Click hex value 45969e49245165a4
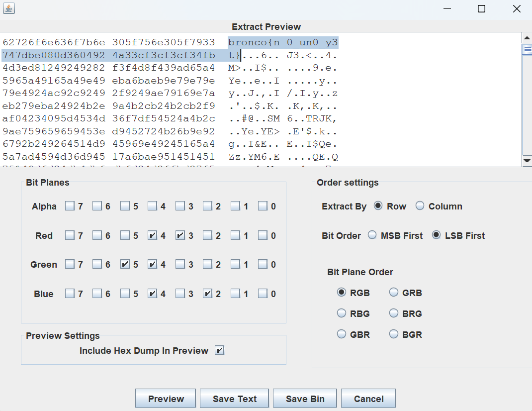The height and width of the screenshot is (411, 532). (164, 144)
